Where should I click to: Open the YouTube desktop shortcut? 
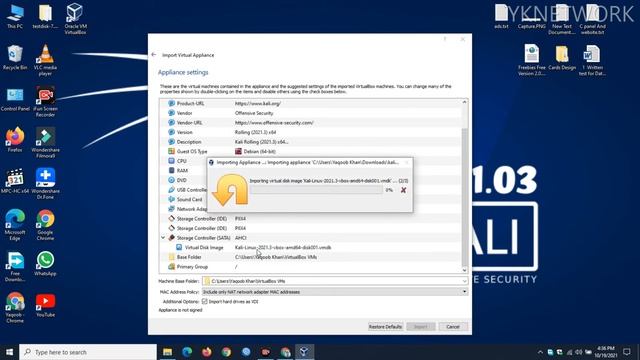click(x=45, y=305)
